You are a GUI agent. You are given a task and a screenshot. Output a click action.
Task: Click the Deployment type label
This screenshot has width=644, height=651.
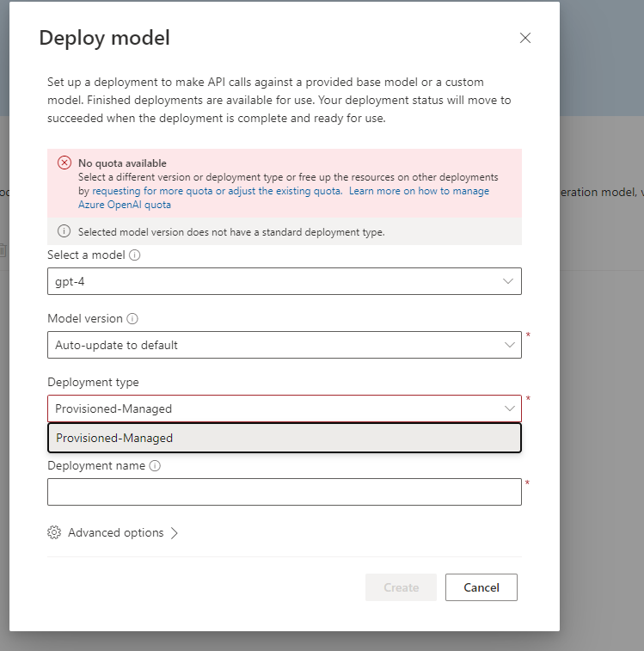point(93,382)
